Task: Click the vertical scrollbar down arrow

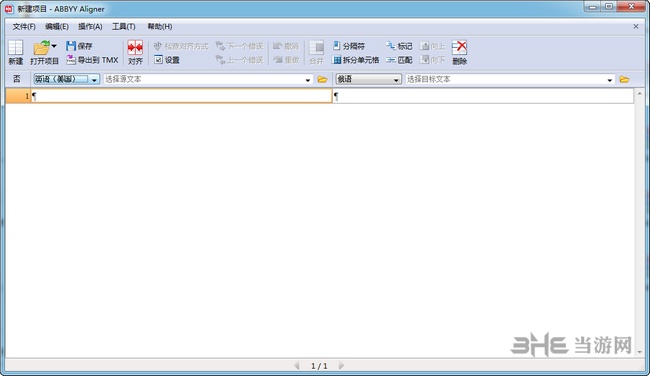Action: (639, 352)
